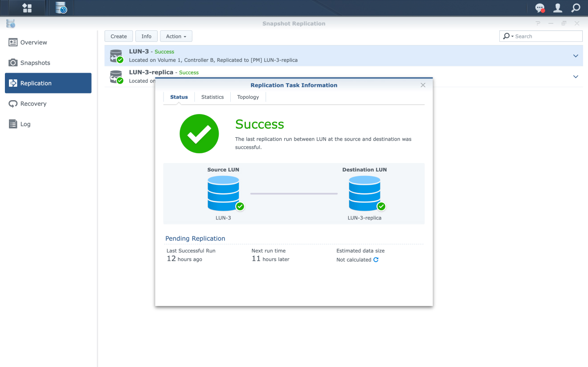
Task: Click the Destination LUN database icon
Action: click(364, 193)
